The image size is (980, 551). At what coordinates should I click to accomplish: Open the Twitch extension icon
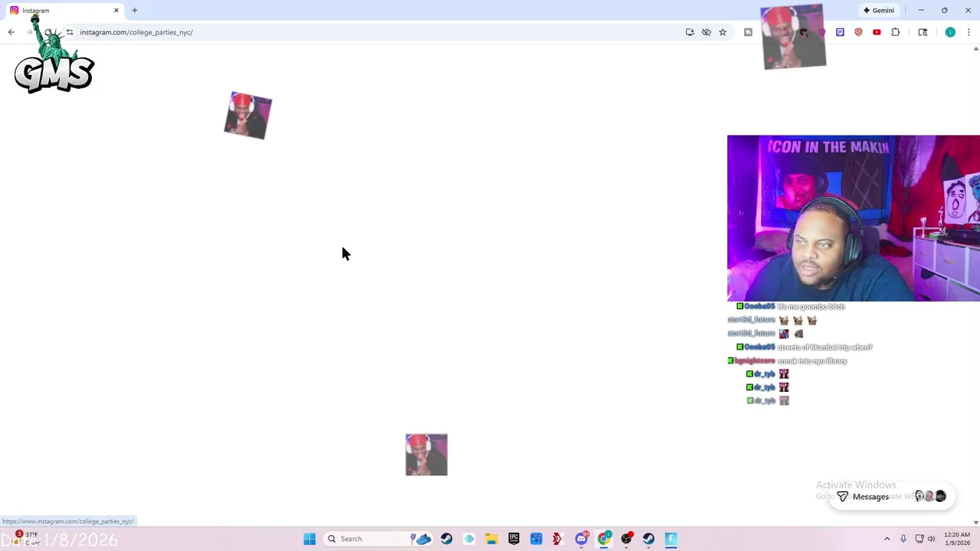click(x=840, y=32)
